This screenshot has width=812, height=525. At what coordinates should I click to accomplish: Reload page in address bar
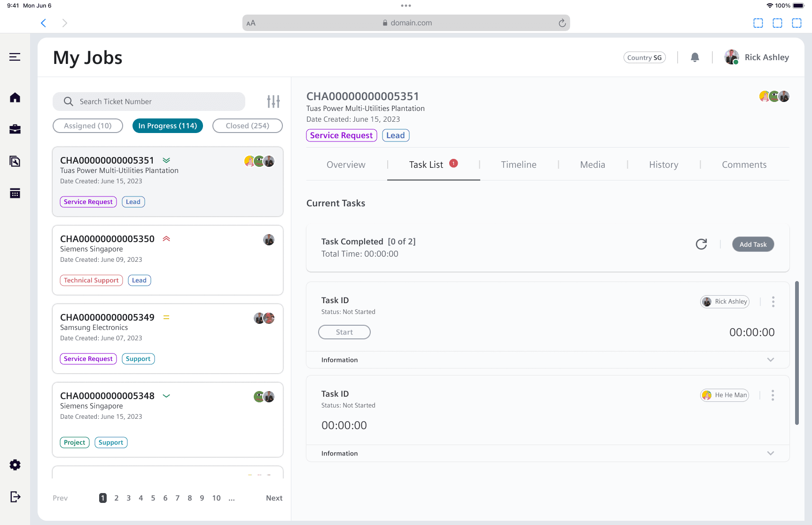click(562, 23)
